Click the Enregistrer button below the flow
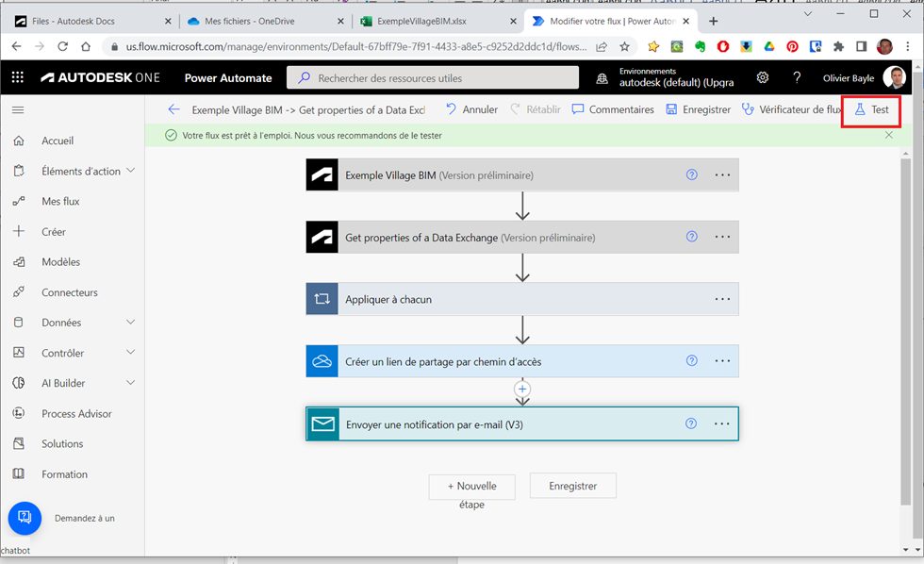Viewport: 924px width, 564px height. point(573,487)
